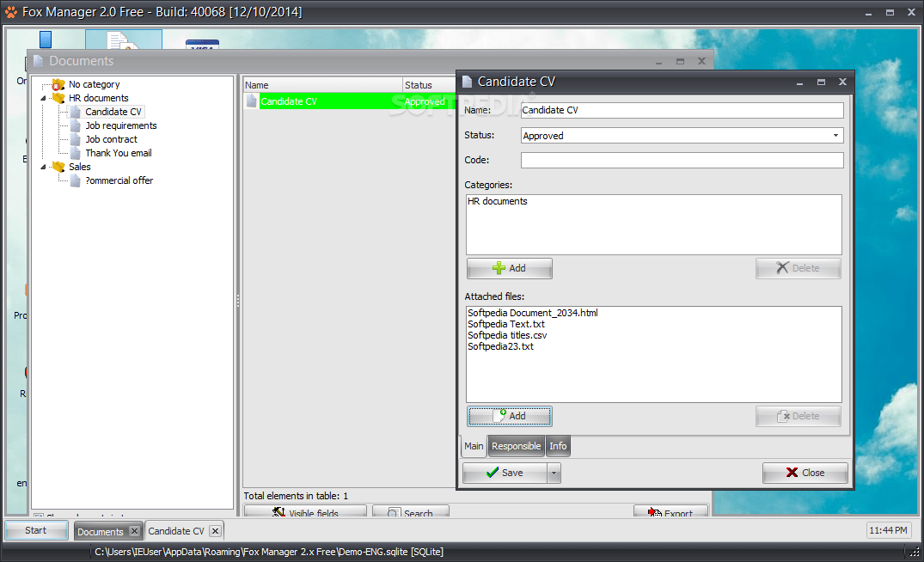The height and width of the screenshot is (562, 924).
Task: Click the Start button in the taskbar
Action: click(x=35, y=530)
